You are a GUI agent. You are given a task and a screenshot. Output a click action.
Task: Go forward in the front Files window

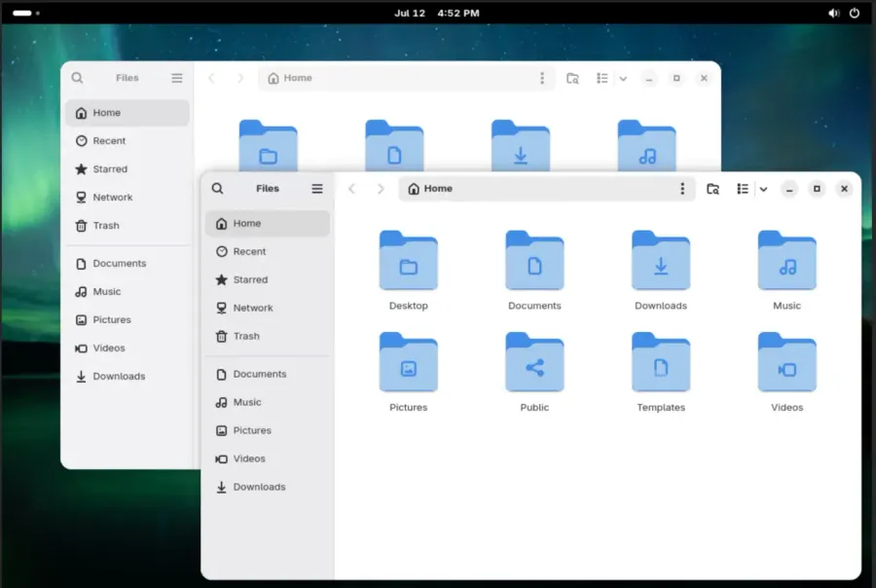[381, 188]
